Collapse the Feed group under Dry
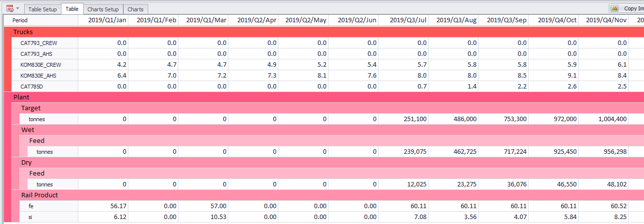The width and height of the screenshot is (644, 224). coord(332,173)
